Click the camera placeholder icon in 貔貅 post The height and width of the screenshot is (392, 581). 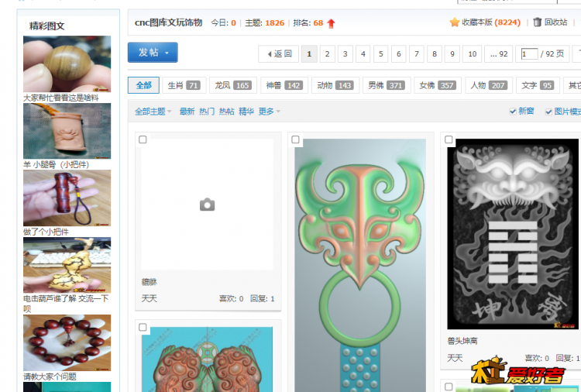click(x=207, y=205)
